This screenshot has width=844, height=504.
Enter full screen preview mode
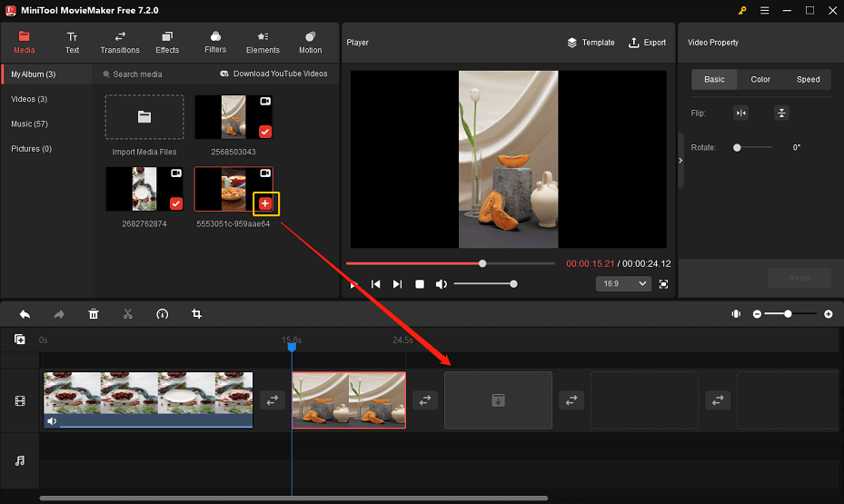click(x=664, y=284)
